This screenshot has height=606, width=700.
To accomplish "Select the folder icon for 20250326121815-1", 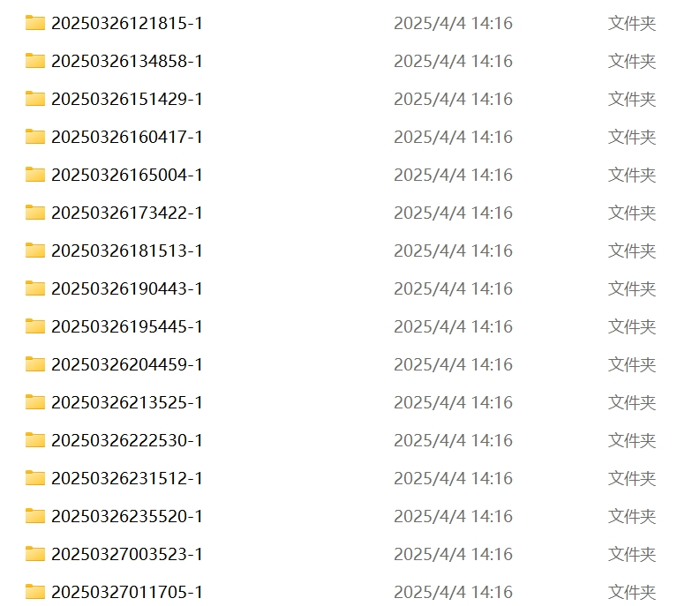I will [x=35, y=23].
